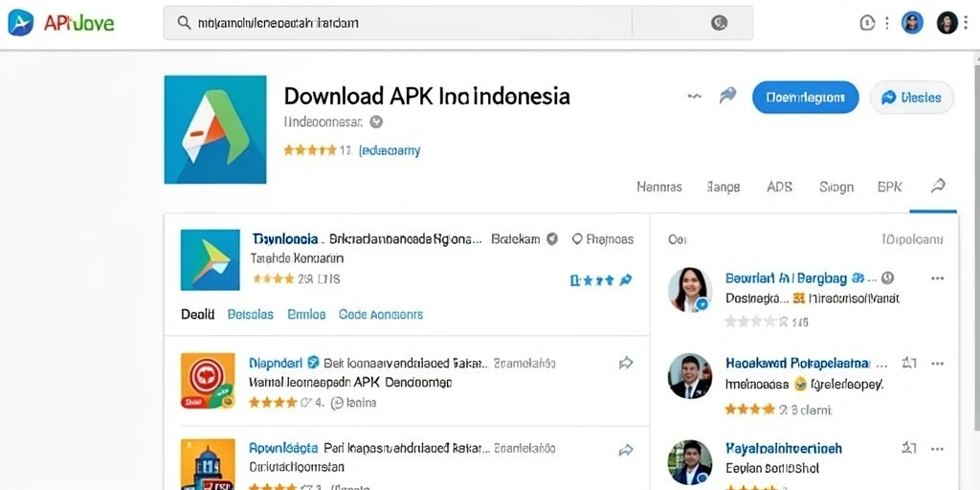980x490 pixels.
Task: Switch to the Bange tab
Action: [x=724, y=187]
